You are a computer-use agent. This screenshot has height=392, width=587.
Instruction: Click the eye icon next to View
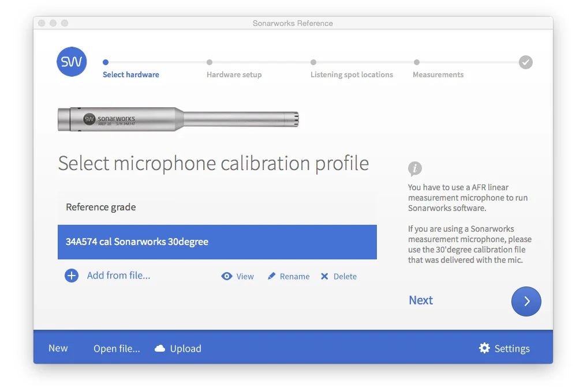(x=226, y=276)
